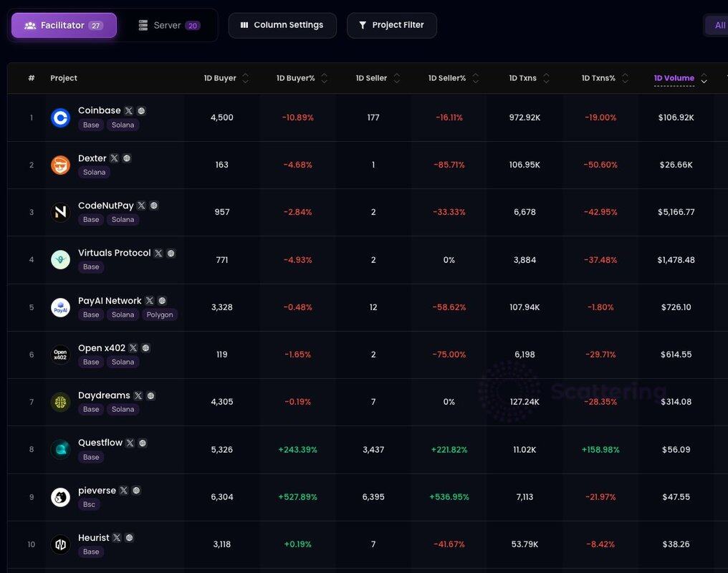Open Column Settings
The width and height of the screenshot is (728, 573).
point(282,25)
